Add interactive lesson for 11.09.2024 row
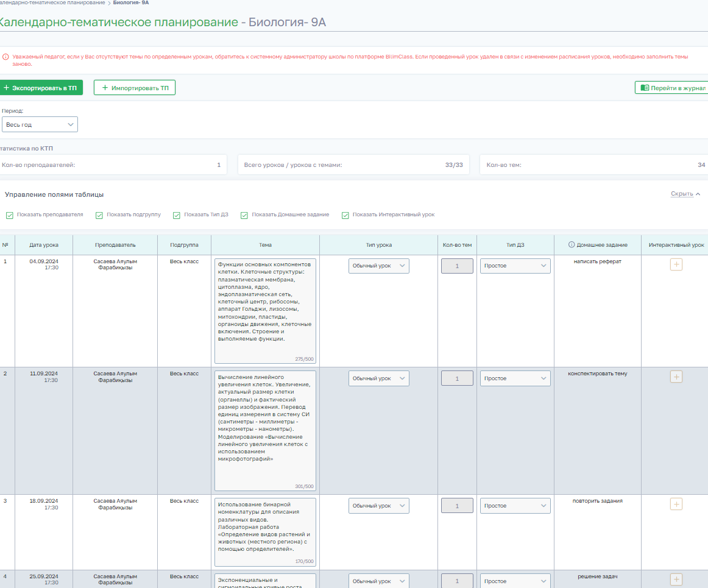708x588 pixels. [676, 377]
